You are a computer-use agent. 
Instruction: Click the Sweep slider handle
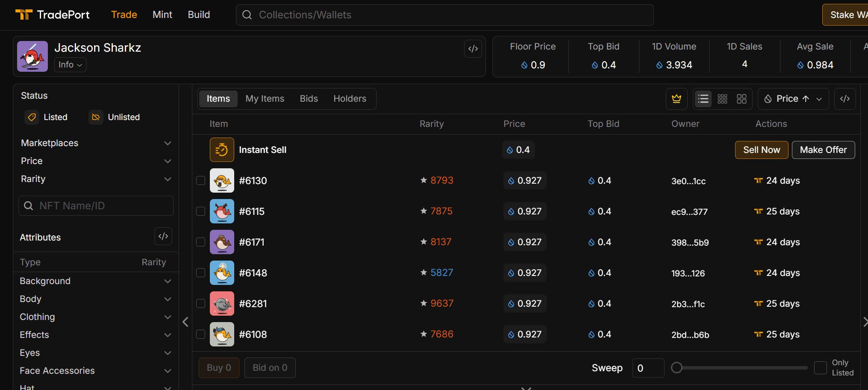click(x=677, y=368)
